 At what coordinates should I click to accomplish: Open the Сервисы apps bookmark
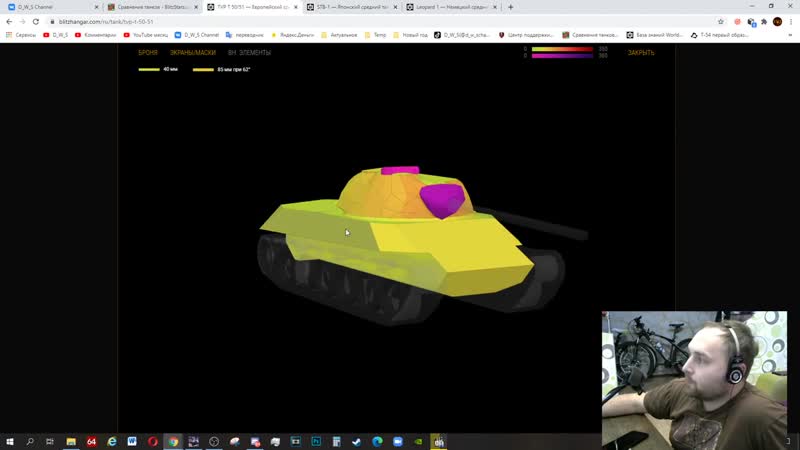click(21, 35)
